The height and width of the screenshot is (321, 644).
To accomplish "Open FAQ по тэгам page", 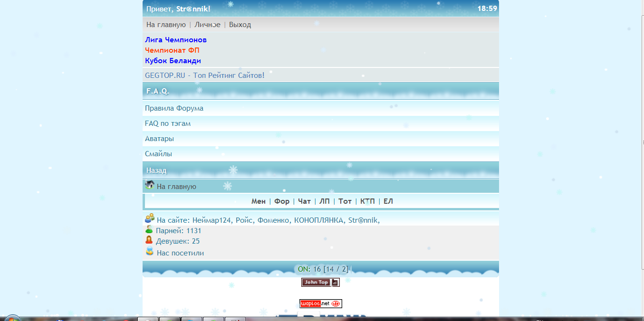I will point(168,123).
